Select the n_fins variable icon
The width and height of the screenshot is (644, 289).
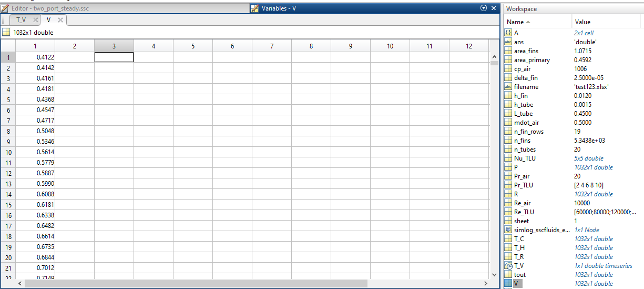(x=508, y=140)
